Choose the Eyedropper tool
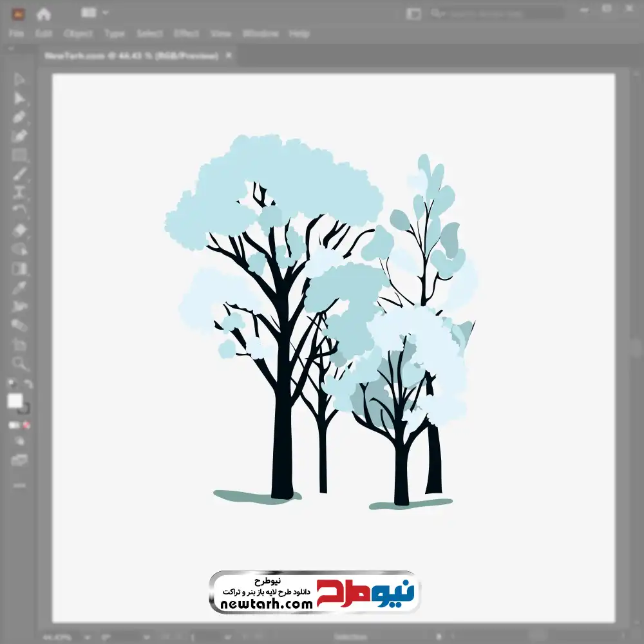The width and height of the screenshot is (644, 644). [x=19, y=287]
